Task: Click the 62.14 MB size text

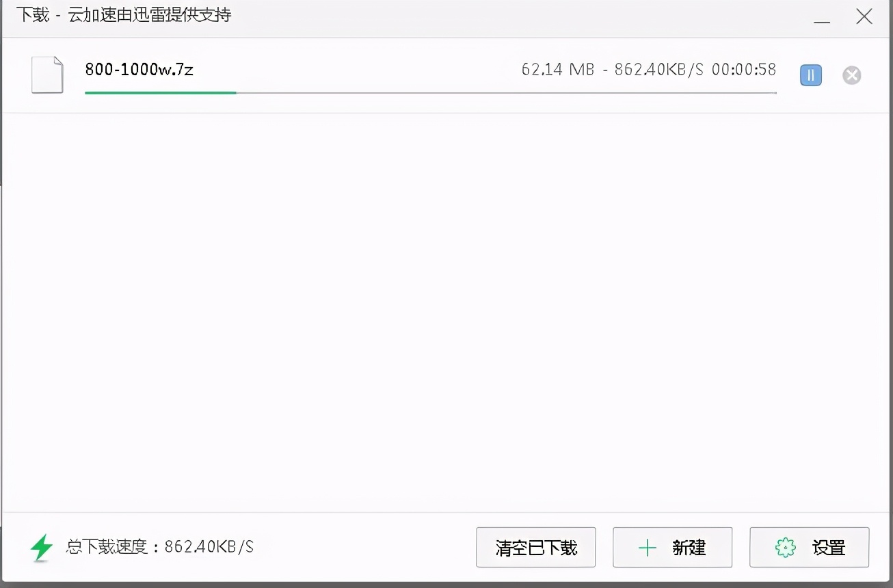Action: click(558, 69)
